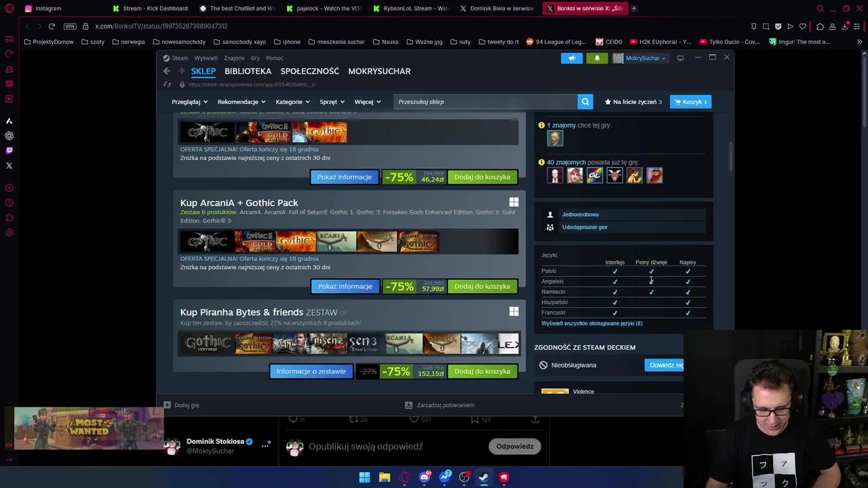868x488 pixels.
Task: Open the 'Koszyk 1' cart button
Action: (690, 102)
